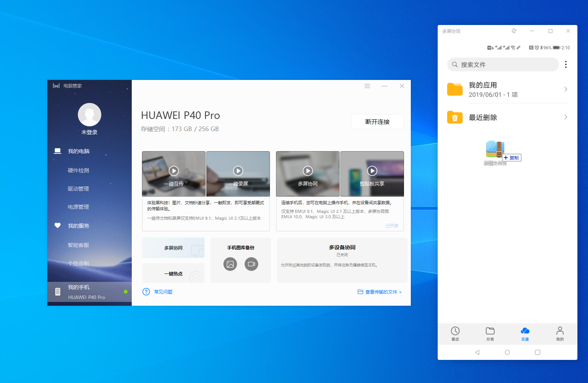
Task: Switch to the 分类 bottom tab
Action: tap(490, 334)
